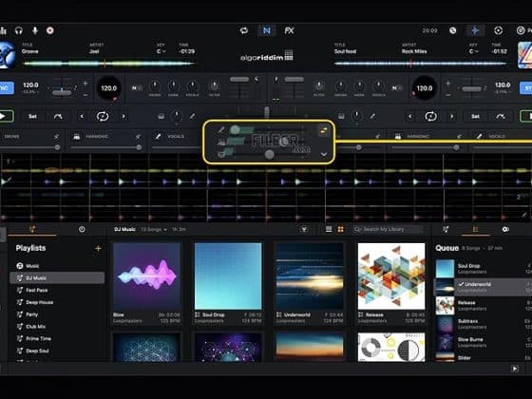The width and height of the screenshot is (532, 399).
Task: Seek in the Groove track overview waveform
Action: (x=108, y=63)
